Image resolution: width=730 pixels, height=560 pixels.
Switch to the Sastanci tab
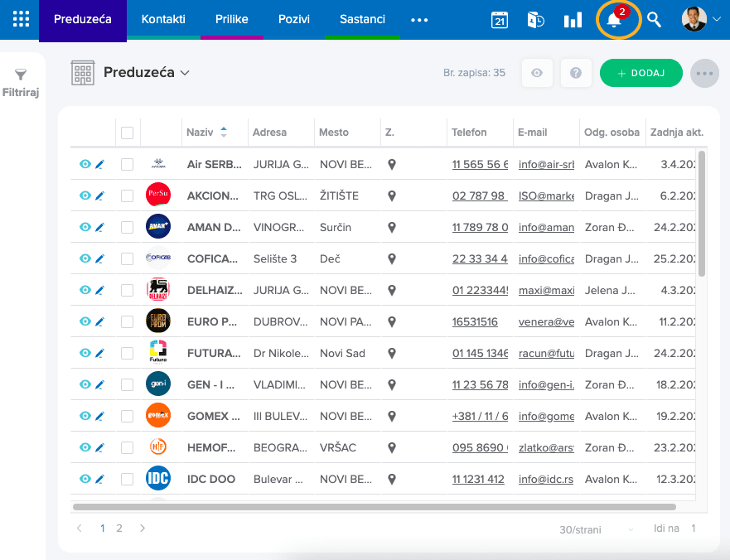362,19
